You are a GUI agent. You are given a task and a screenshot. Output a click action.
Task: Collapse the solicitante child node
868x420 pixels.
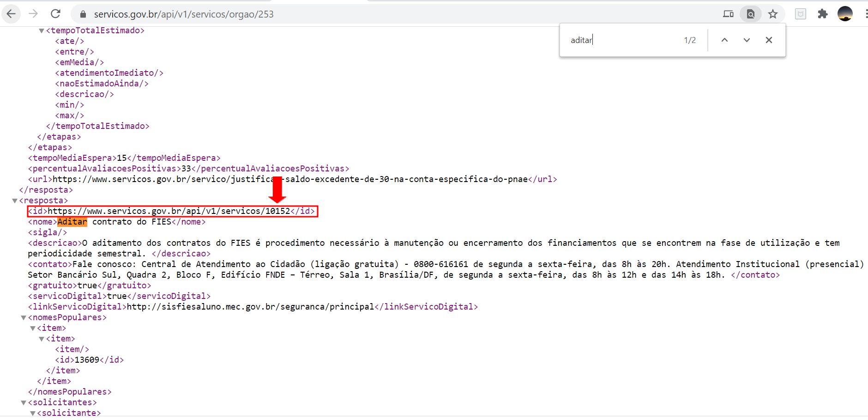click(33, 414)
